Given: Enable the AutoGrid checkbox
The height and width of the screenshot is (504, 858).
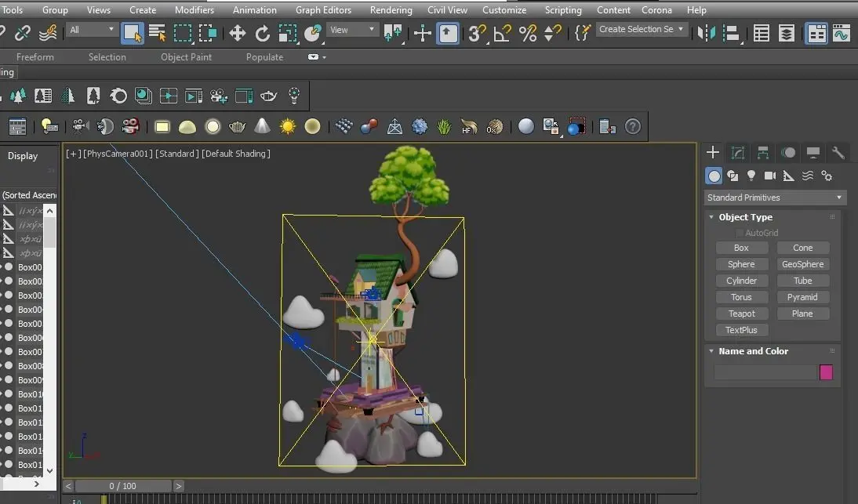Looking at the screenshot, I should 740,233.
